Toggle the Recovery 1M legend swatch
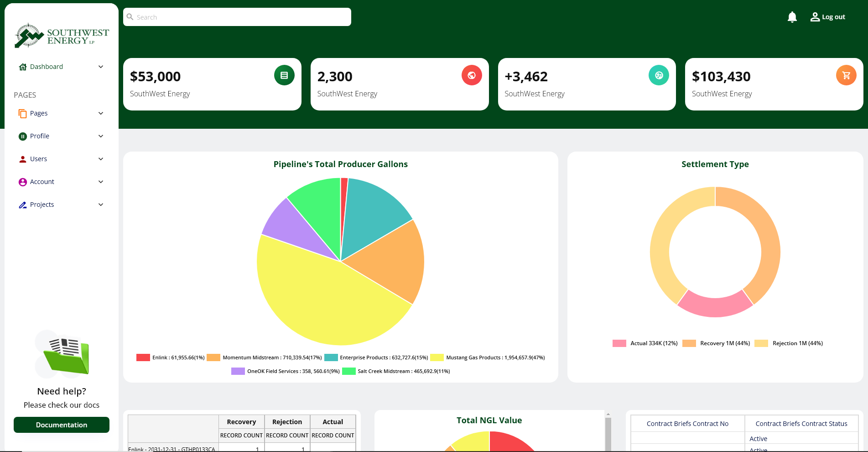The width and height of the screenshot is (868, 452). [689, 343]
